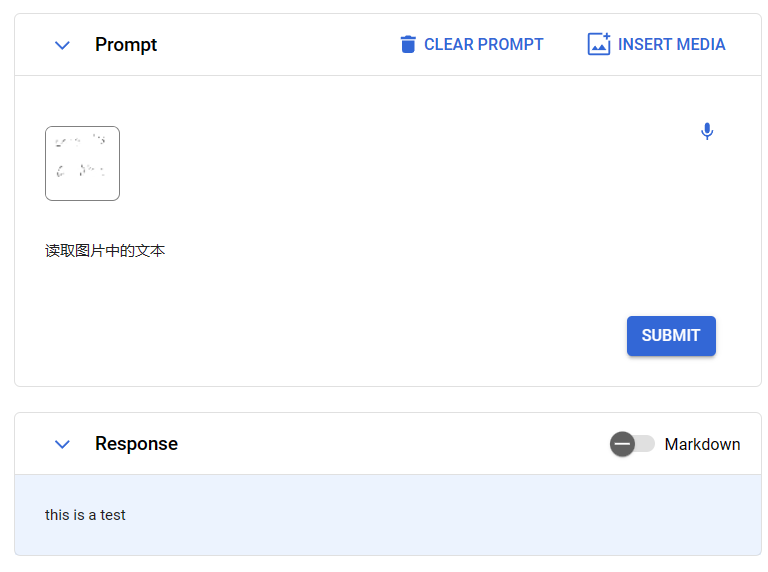Toggle the Markdown switch
Screen dimensions: 768x572
[x=632, y=444]
